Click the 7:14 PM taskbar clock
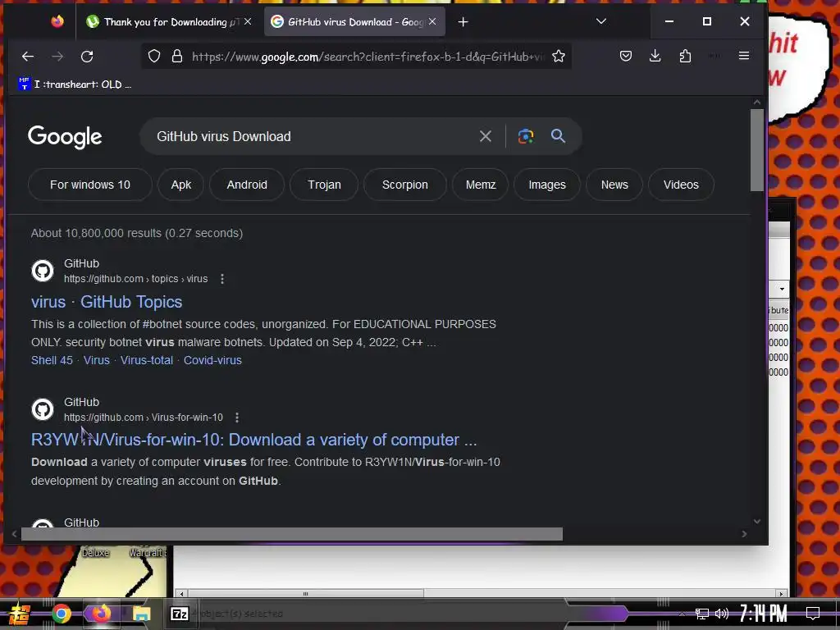 [764, 614]
